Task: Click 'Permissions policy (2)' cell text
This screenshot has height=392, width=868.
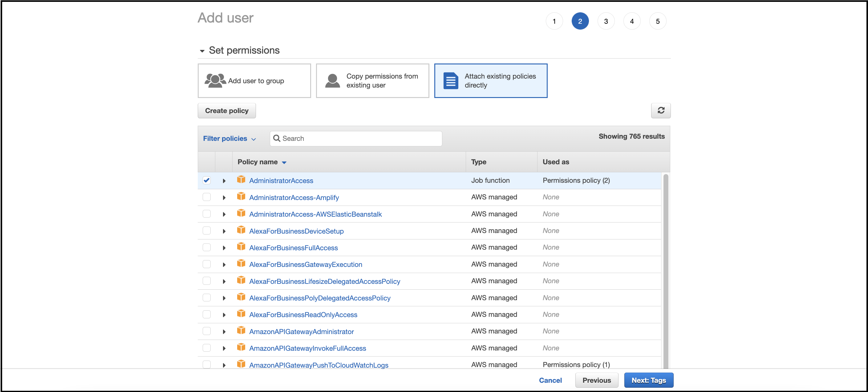Action: [x=576, y=180]
